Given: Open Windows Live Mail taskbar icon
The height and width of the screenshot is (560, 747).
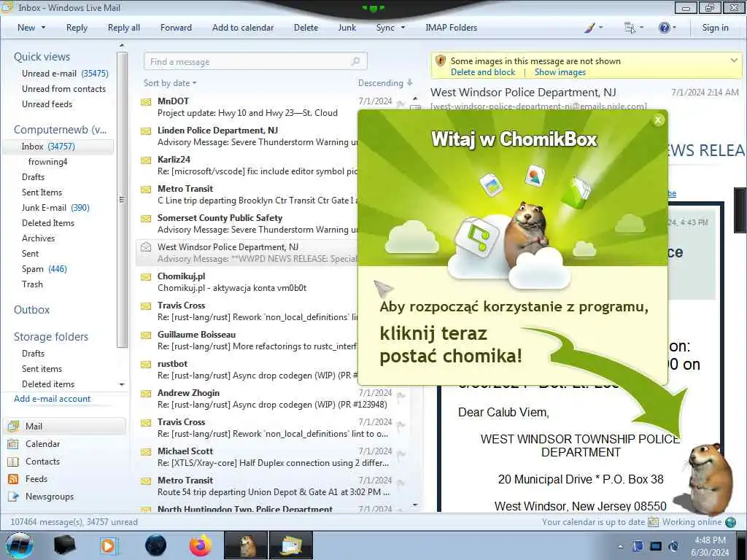Looking at the screenshot, I should (x=291, y=545).
